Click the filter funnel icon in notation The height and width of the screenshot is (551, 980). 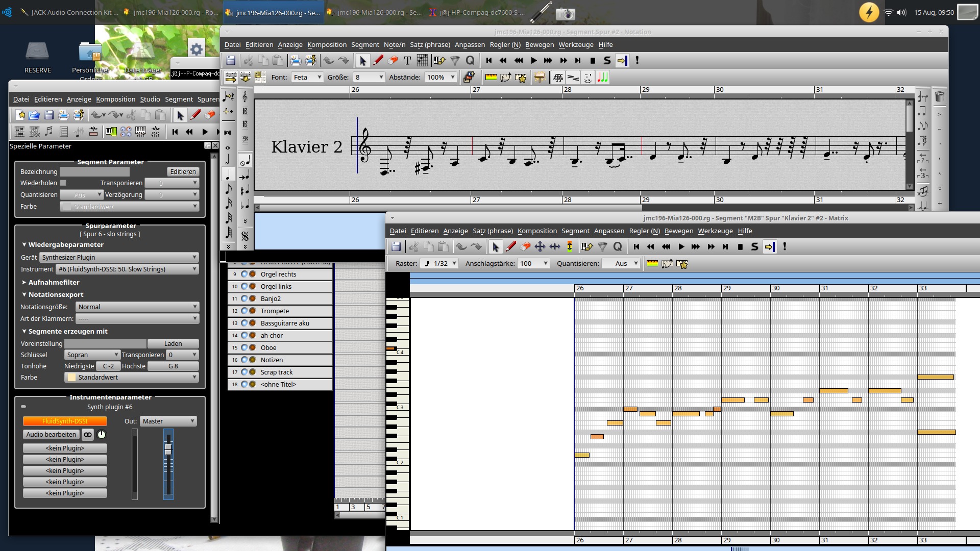(455, 61)
